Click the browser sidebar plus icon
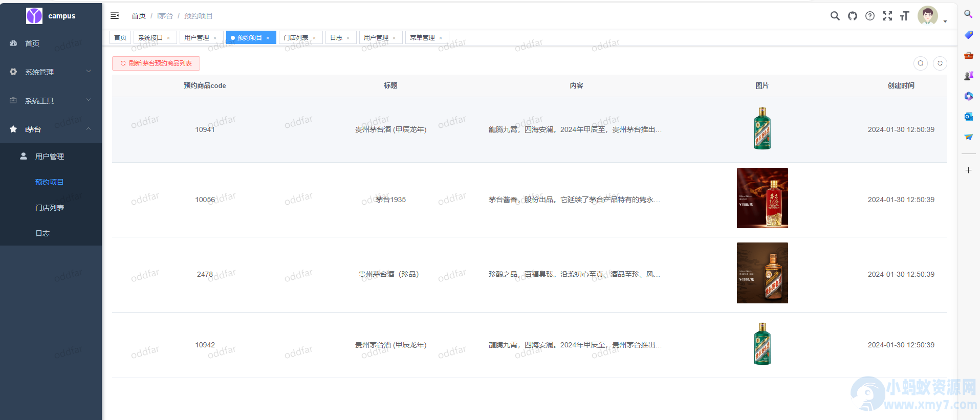980x420 pixels. pyautogui.click(x=968, y=170)
